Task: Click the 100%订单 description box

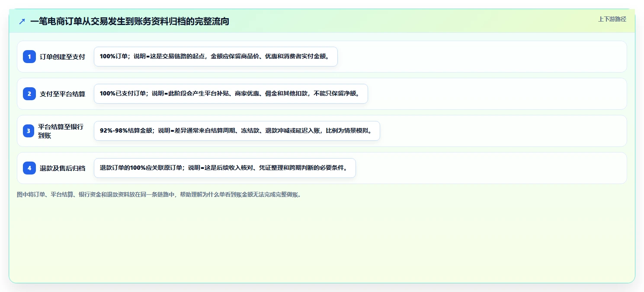Action: pos(215,57)
